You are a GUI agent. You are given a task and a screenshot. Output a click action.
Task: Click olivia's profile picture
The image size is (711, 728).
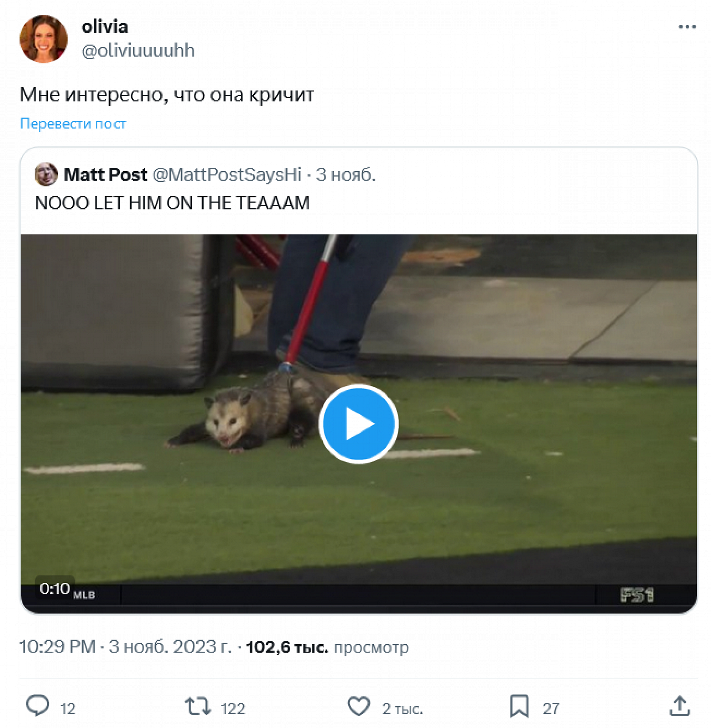(44, 39)
